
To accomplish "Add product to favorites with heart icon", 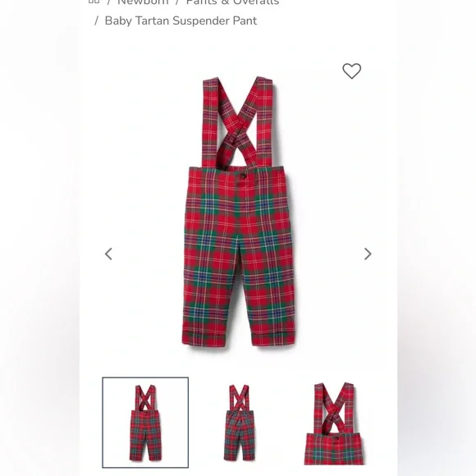I will click(351, 71).
